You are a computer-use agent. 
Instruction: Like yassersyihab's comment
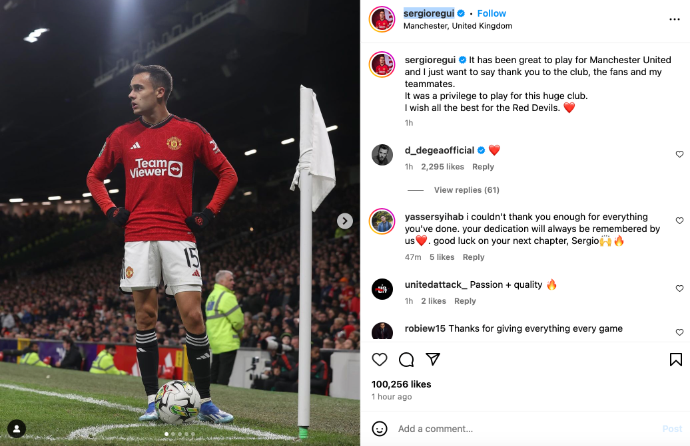[x=679, y=220]
